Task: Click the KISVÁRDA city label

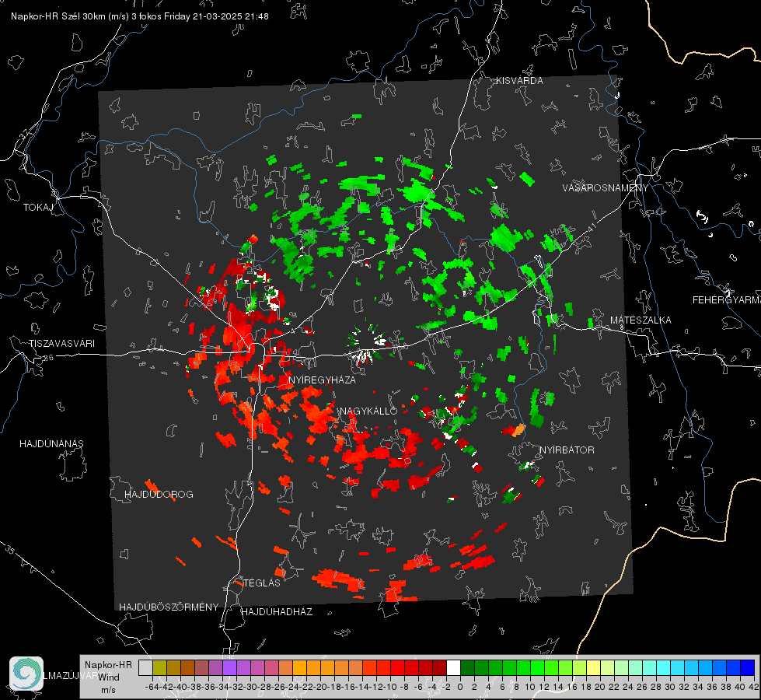Action: 519,81
